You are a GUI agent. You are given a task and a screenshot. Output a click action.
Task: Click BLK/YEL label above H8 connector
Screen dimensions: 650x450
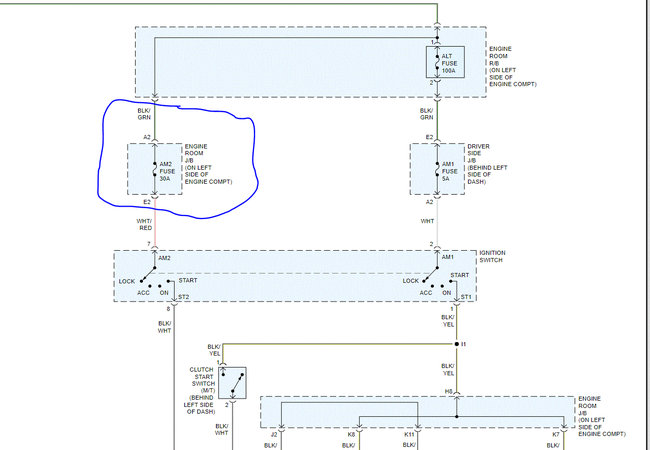tap(448, 370)
